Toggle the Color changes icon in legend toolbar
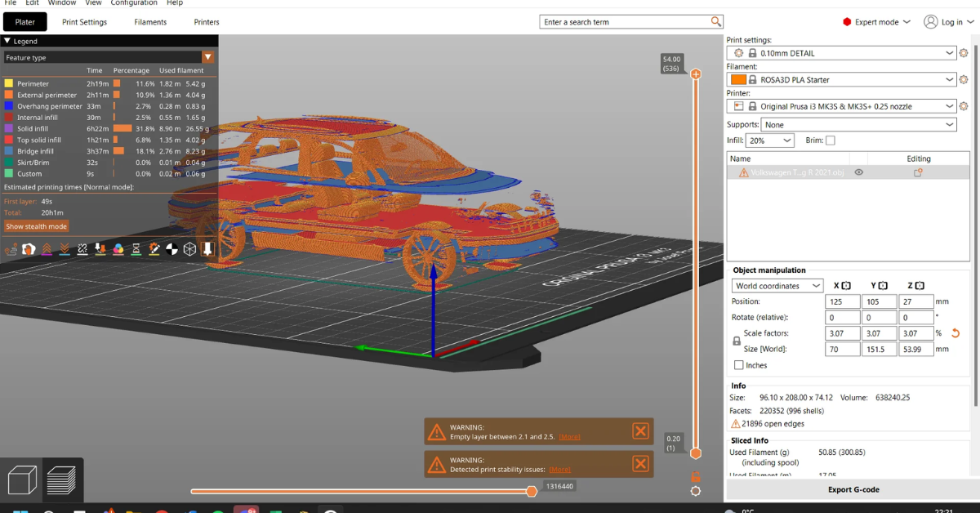 (x=118, y=249)
